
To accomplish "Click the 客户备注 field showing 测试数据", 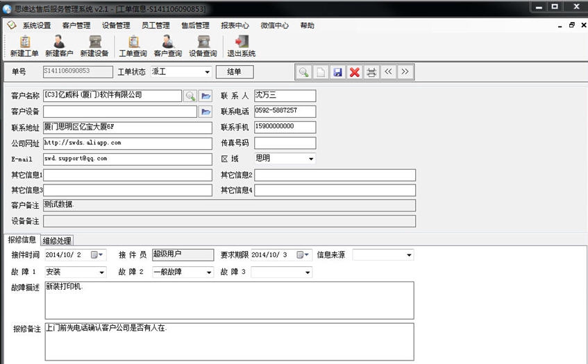I will tap(229, 205).
